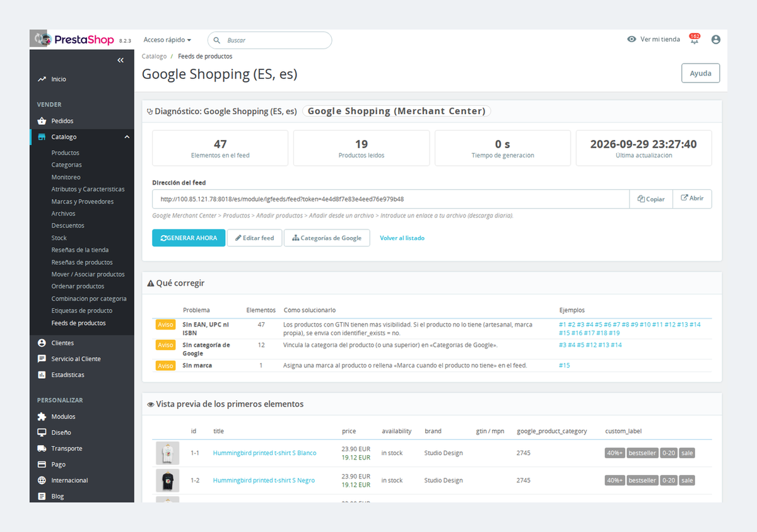Click the PrestaShop logo
Viewport: 757px width, 532px height.
(x=74, y=39)
